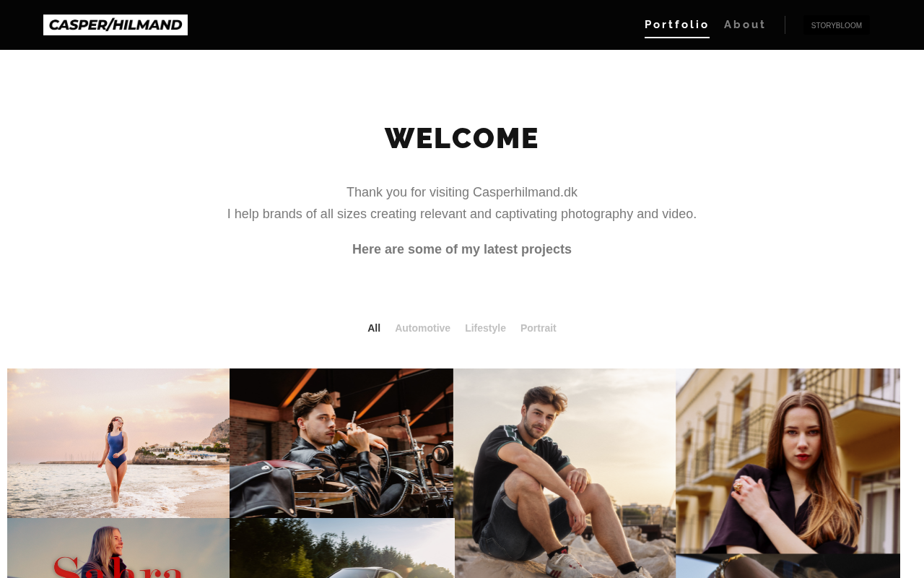Filter projects by Automotive
The width and height of the screenshot is (924, 578).
(x=422, y=328)
